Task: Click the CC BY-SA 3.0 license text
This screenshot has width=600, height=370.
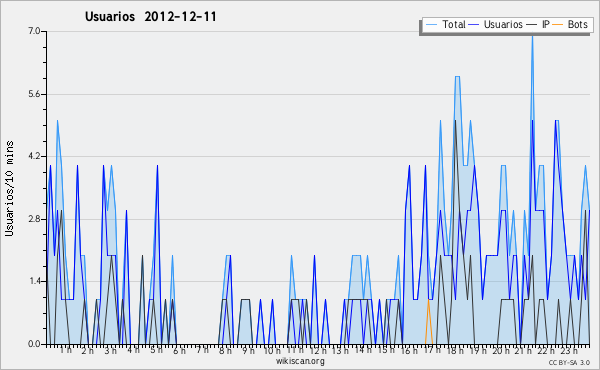Action: 569,363
